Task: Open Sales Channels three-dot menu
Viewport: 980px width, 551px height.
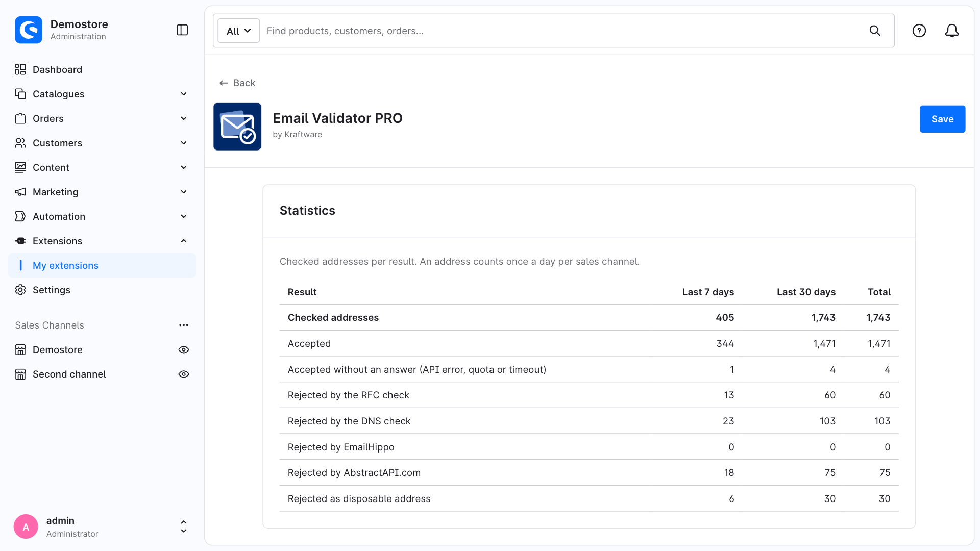Action: click(x=184, y=325)
